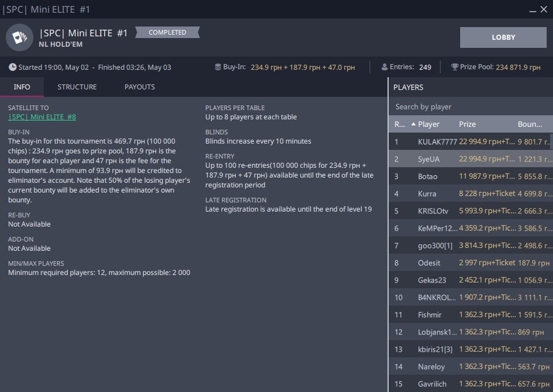Click Lobjansk1's bounty 869 грн
The width and height of the screenshot is (553, 392).
(x=531, y=331)
